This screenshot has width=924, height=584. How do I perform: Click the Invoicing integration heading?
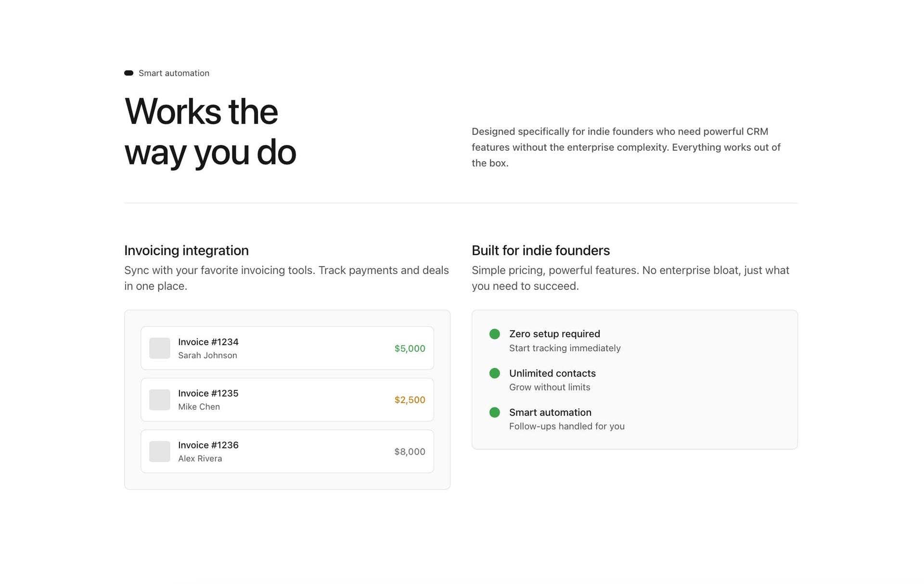186,250
